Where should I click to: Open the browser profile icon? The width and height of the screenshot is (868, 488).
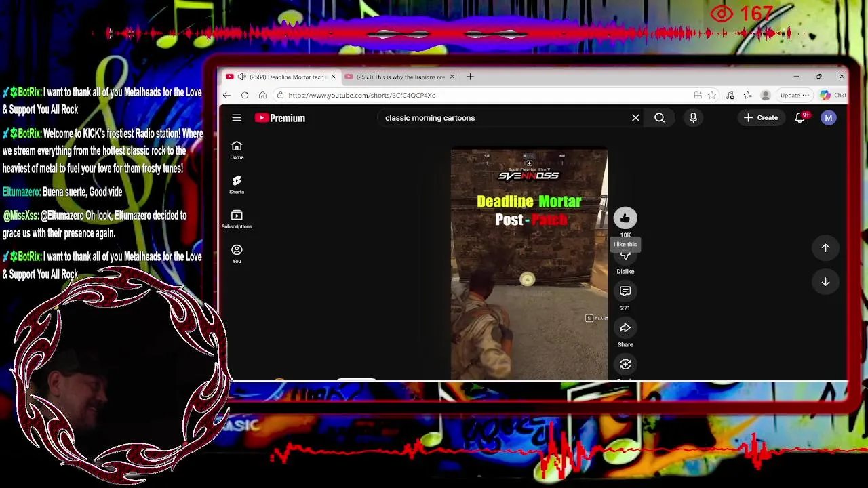(766, 96)
